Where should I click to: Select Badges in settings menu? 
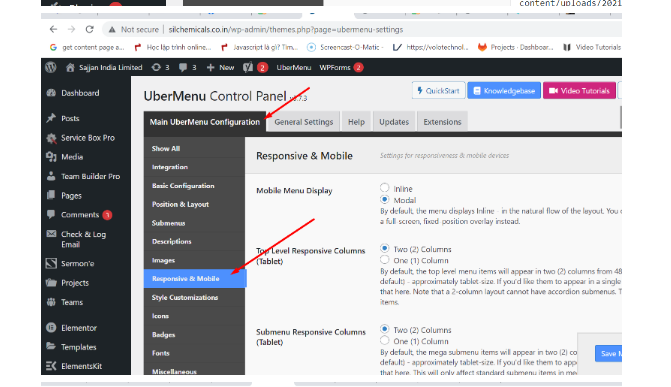(194, 335)
